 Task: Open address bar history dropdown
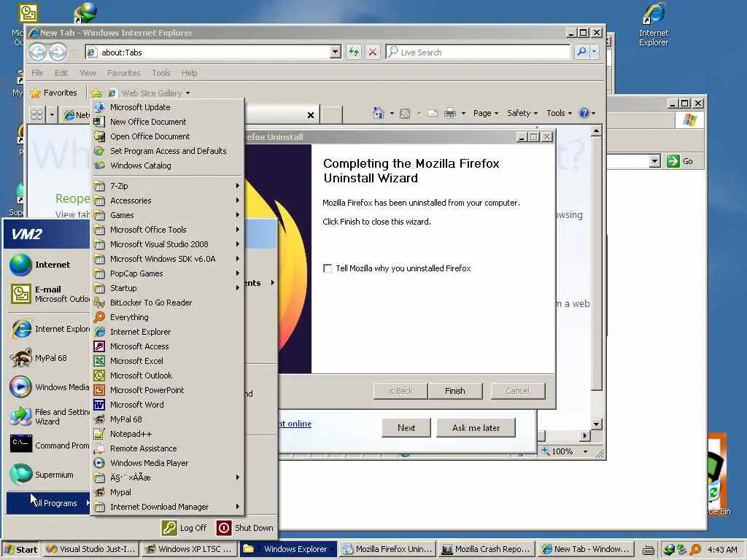coord(336,52)
